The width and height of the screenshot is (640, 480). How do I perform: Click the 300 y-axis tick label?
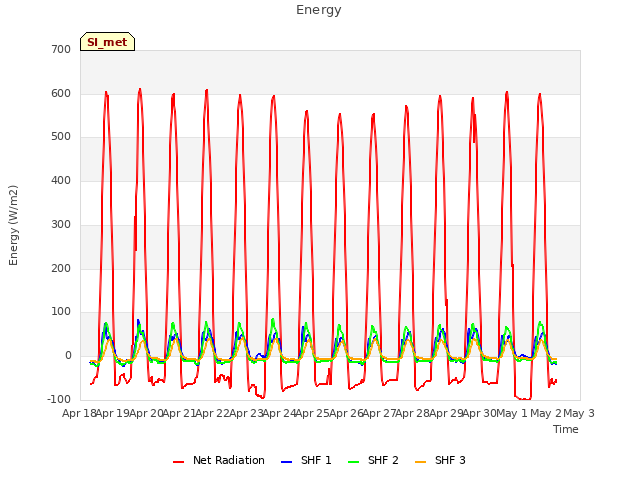(x=61, y=224)
